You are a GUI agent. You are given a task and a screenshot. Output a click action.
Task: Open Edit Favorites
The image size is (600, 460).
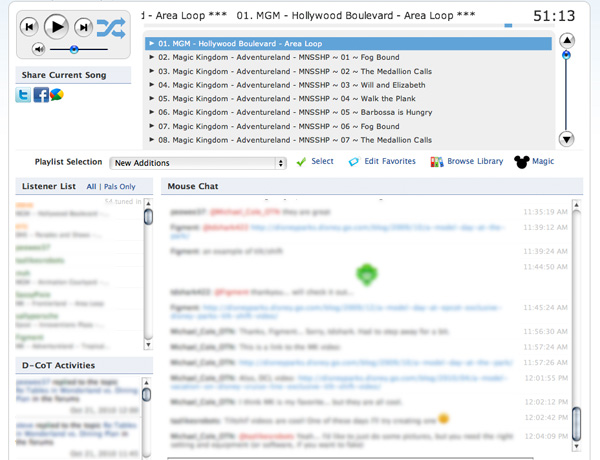pos(390,161)
